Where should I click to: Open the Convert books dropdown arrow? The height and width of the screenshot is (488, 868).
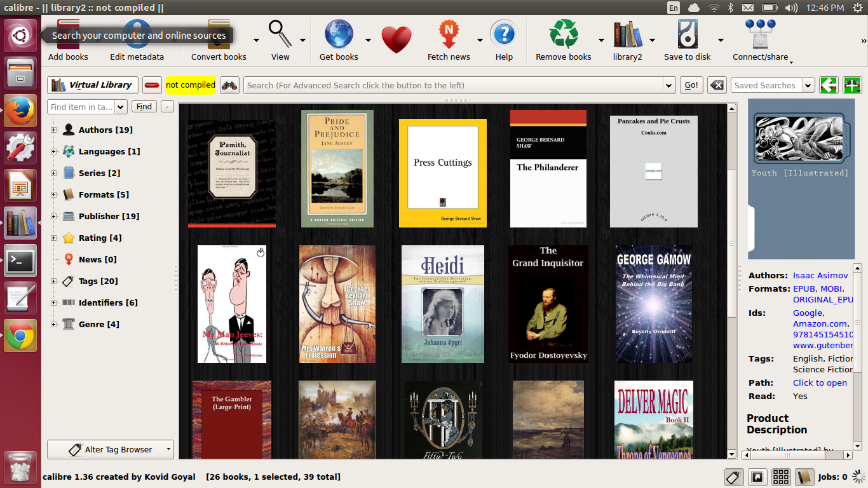click(x=256, y=39)
